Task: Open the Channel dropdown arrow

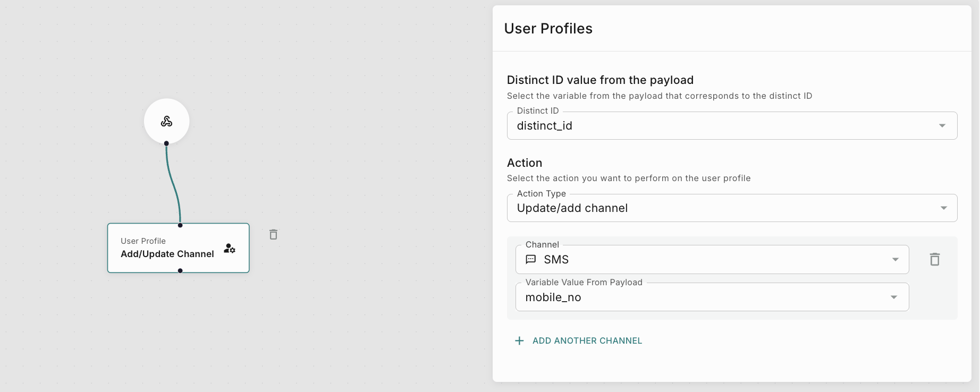Action: pos(895,260)
